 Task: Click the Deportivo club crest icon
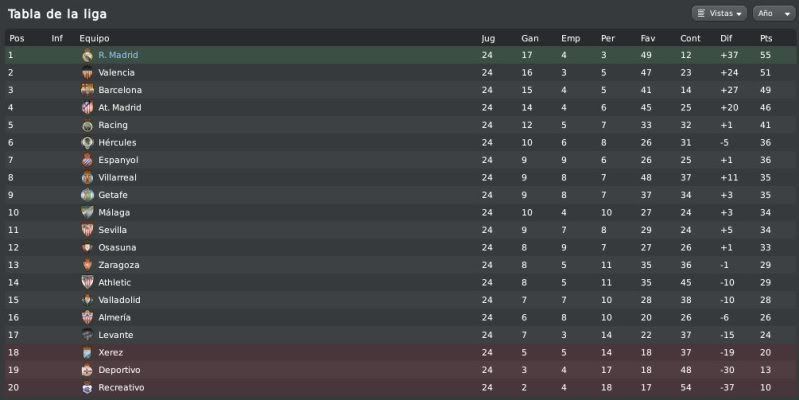(87, 370)
